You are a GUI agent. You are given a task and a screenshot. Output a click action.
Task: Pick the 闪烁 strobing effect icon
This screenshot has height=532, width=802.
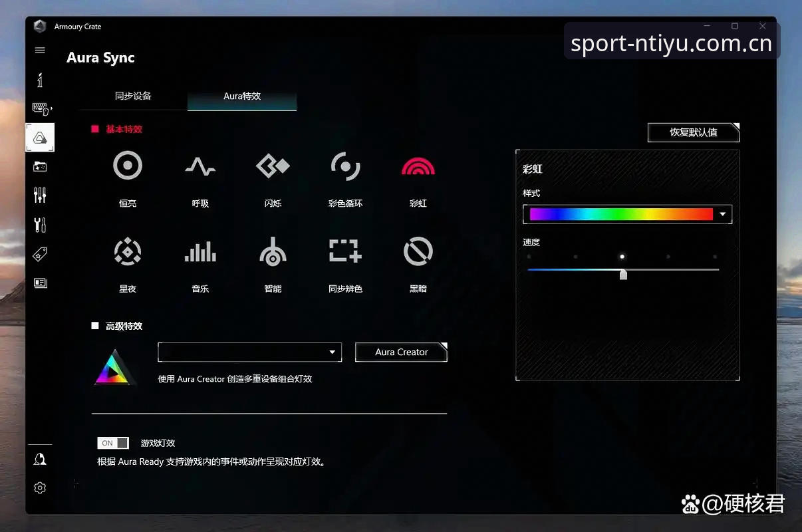pos(273,166)
